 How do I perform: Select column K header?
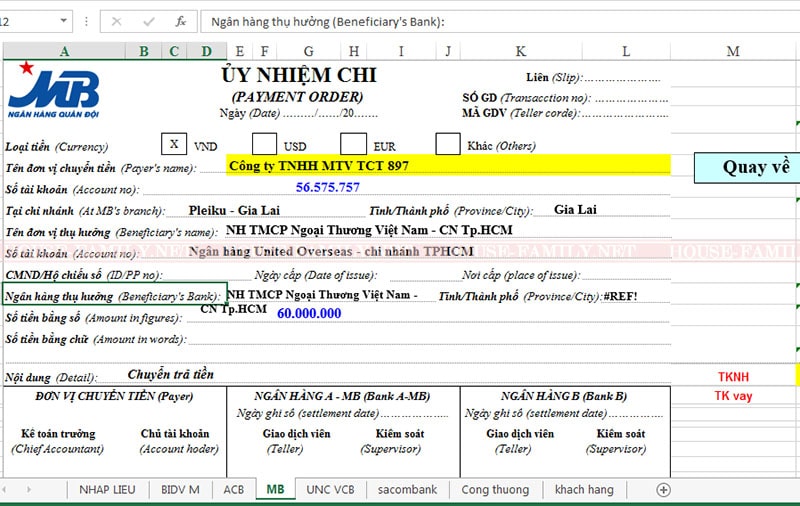520,51
